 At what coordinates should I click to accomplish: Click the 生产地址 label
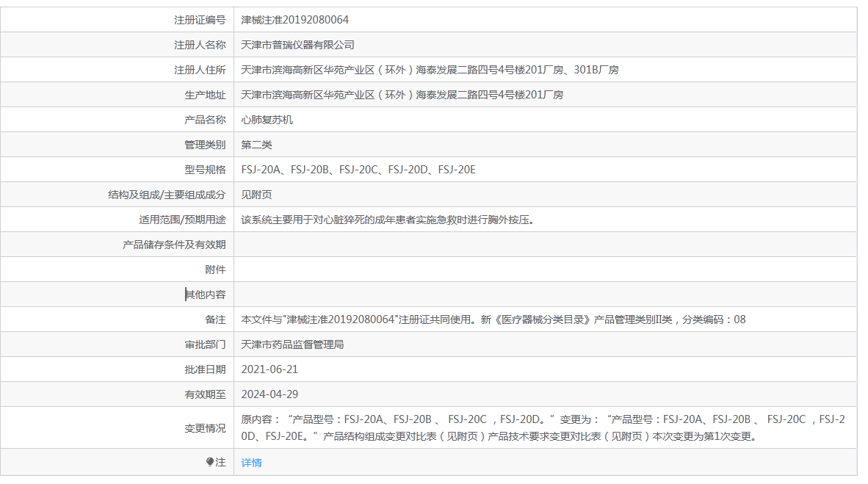[205, 95]
